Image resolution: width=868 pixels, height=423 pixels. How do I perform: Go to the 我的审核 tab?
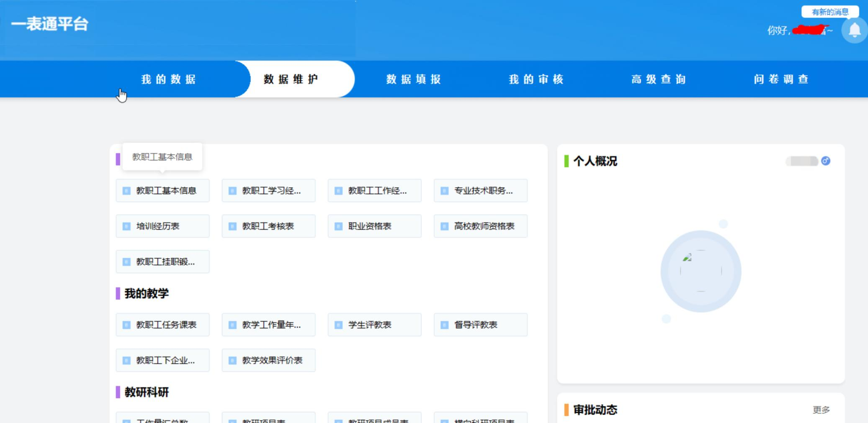point(536,79)
